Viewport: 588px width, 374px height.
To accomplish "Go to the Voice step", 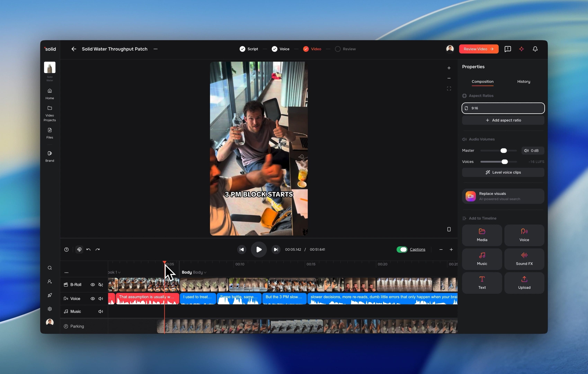I will coord(280,49).
